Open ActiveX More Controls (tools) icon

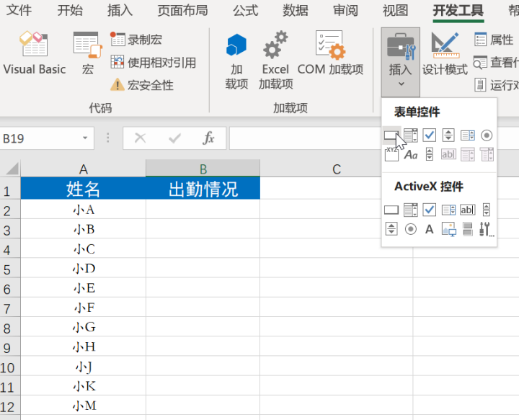click(487, 229)
